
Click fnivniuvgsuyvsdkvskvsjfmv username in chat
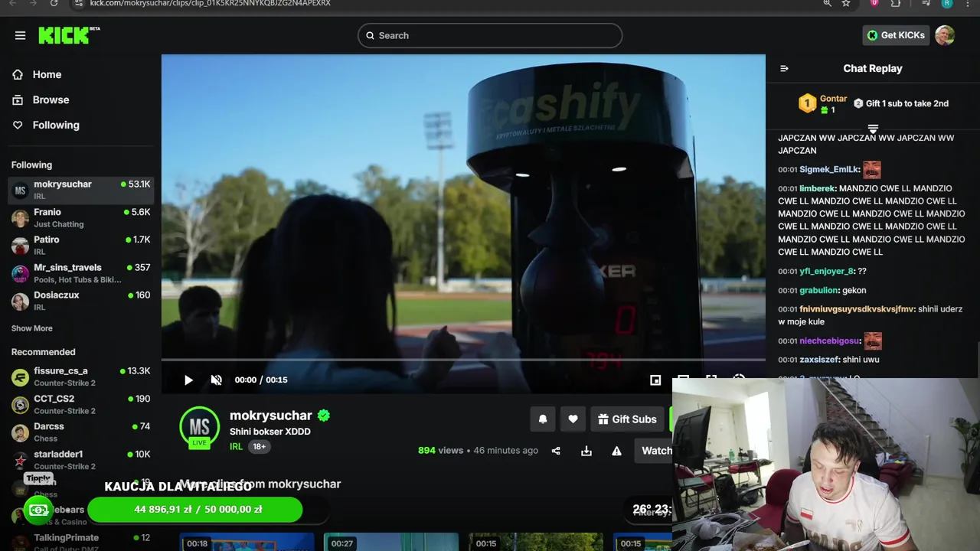click(857, 309)
